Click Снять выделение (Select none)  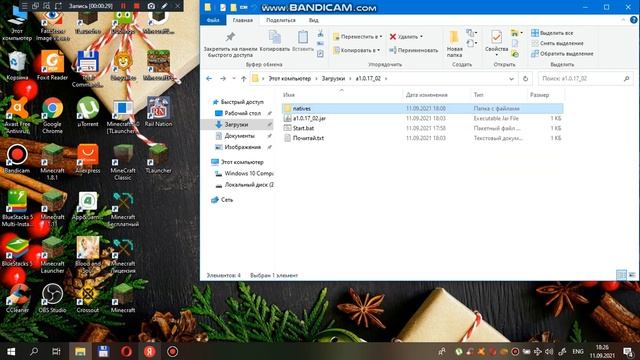(x=557, y=43)
